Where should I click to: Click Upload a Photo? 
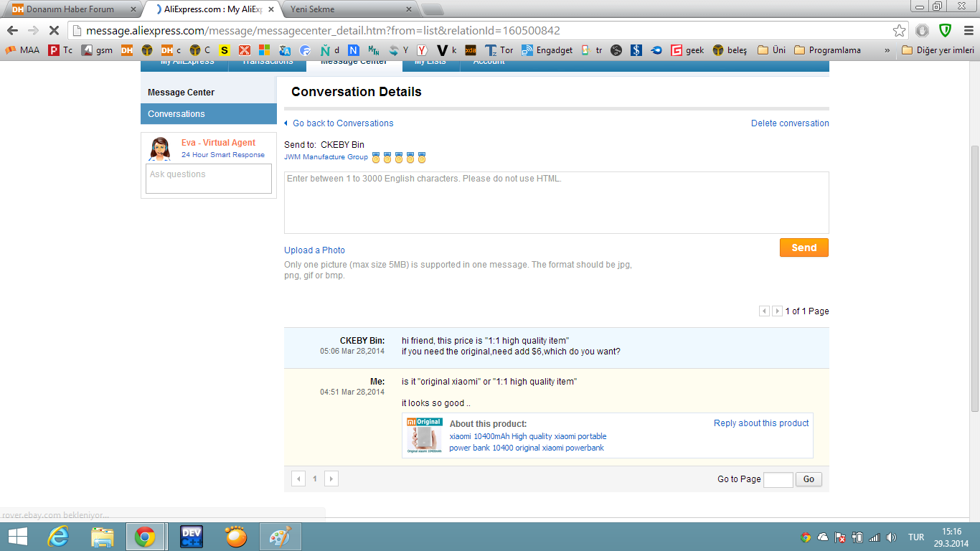(314, 250)
